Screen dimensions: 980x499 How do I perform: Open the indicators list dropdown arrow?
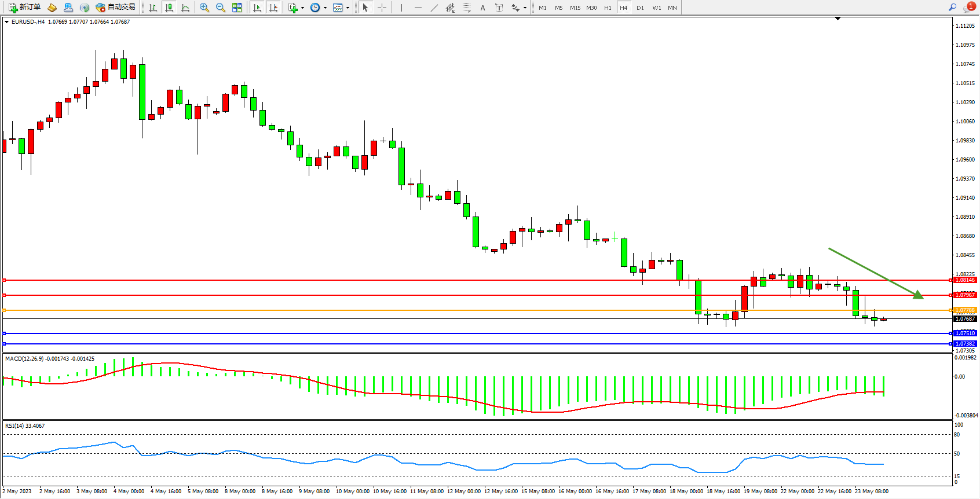[x=302, y=8]
